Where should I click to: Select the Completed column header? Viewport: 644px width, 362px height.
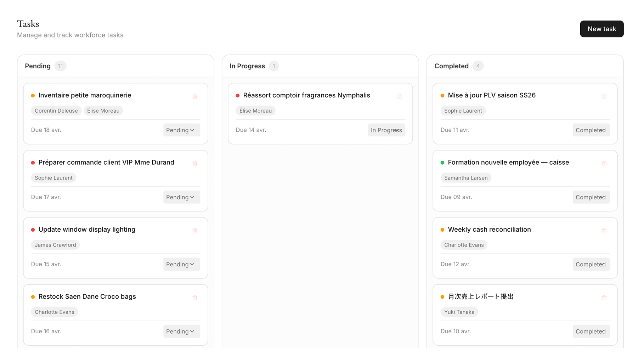[x=451, y=66]
